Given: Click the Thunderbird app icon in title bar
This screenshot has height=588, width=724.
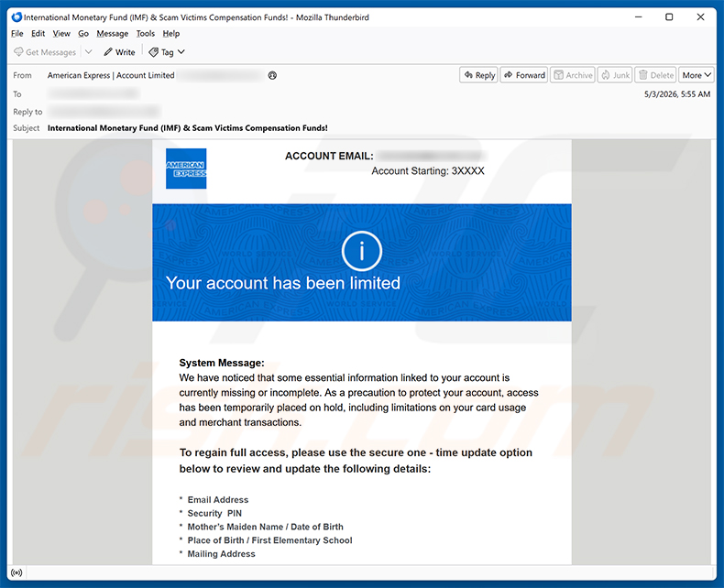Looking at the screenshot, I should [16, 17].
